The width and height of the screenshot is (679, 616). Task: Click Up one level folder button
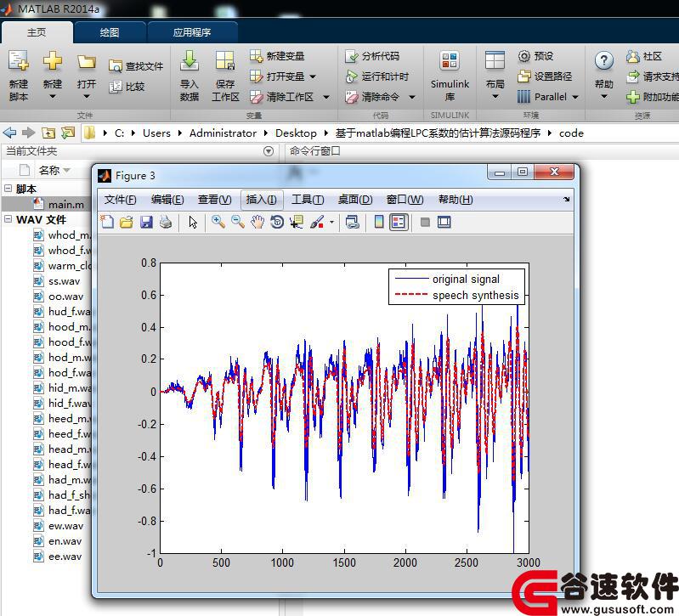[x=48, y=133]
